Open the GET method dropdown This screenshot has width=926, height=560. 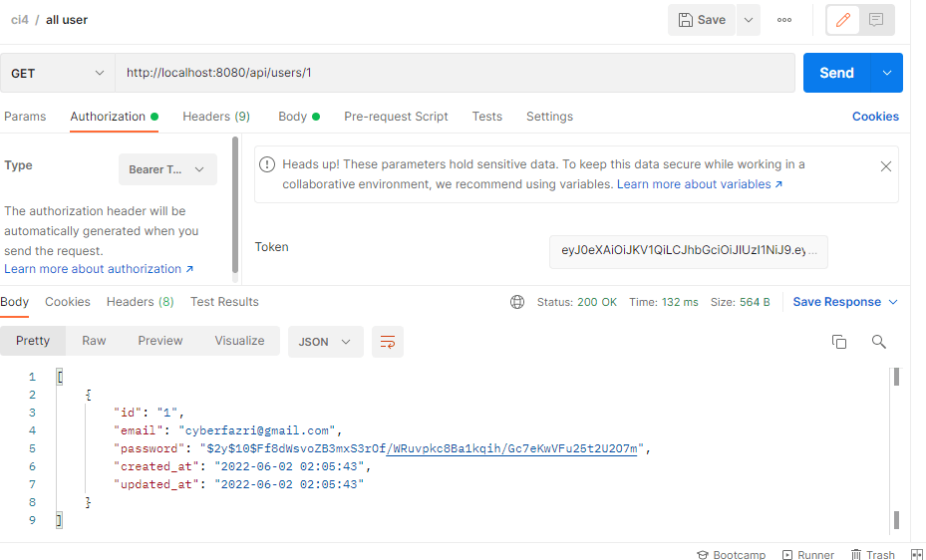[57, 73]
